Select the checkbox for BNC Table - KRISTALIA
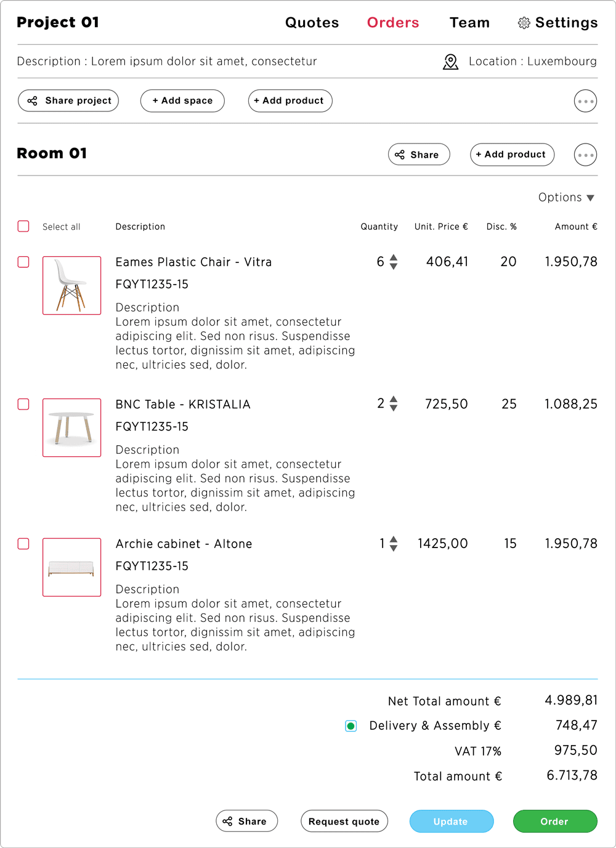The height and width of the screenshot is (848, 616). [x=23, y=404]
